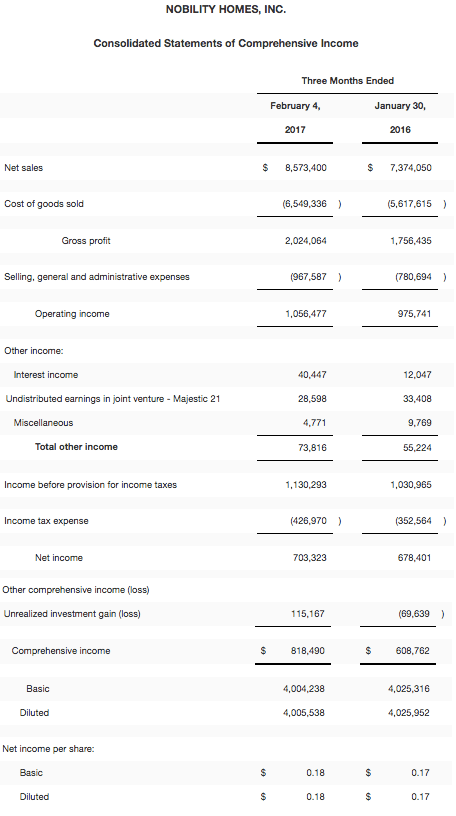The height and width of the screenshot is (816, 456).
Task: Click the 7,374,050 net sales figure
Action: (411, 168)
